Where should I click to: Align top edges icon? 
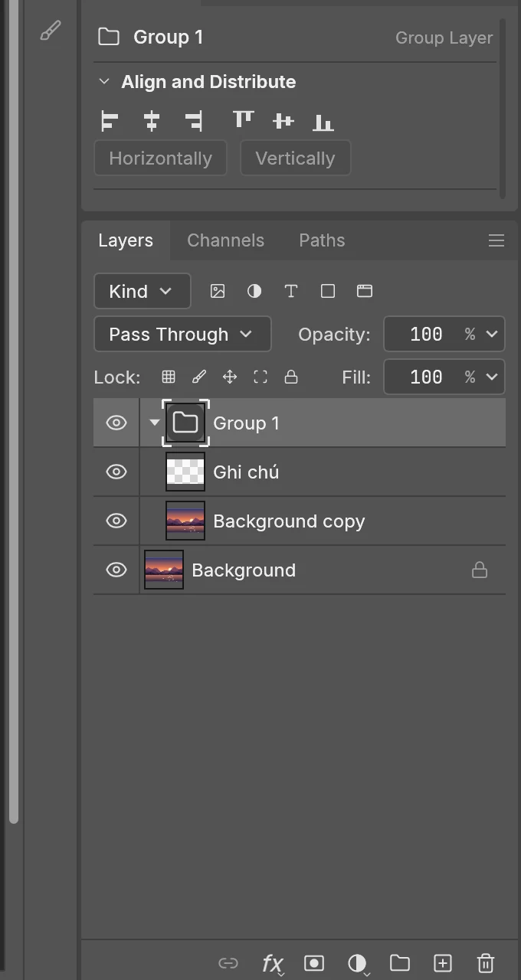pyautogui.click(x=243, y=119)
